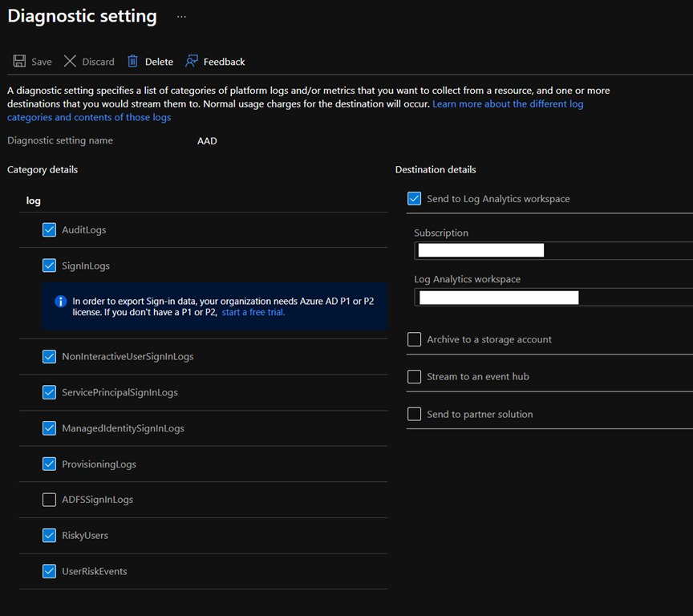This screenshot has height=616, width=693.
Task: Click the blue info icon in license notice
Action: pyautogui.click(x=60, y=302)
